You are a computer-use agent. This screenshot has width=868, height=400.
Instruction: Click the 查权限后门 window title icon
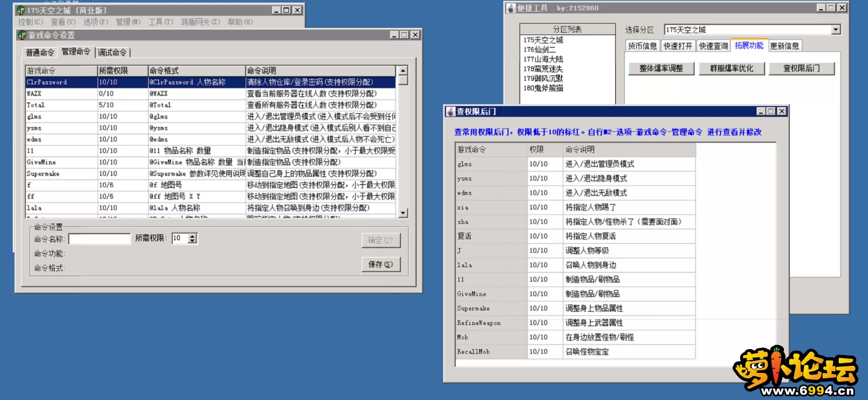pyautogui.click(x=450, y=112)
